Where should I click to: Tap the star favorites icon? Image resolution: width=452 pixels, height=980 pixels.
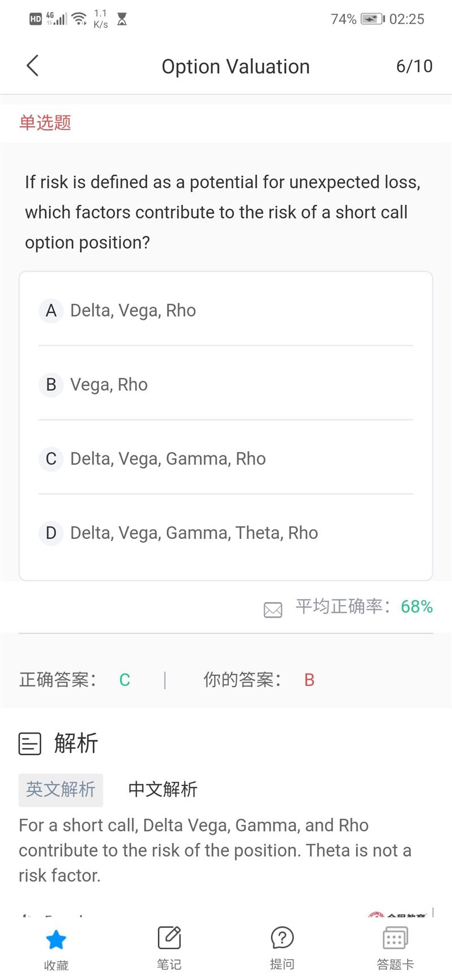[56, 940]
